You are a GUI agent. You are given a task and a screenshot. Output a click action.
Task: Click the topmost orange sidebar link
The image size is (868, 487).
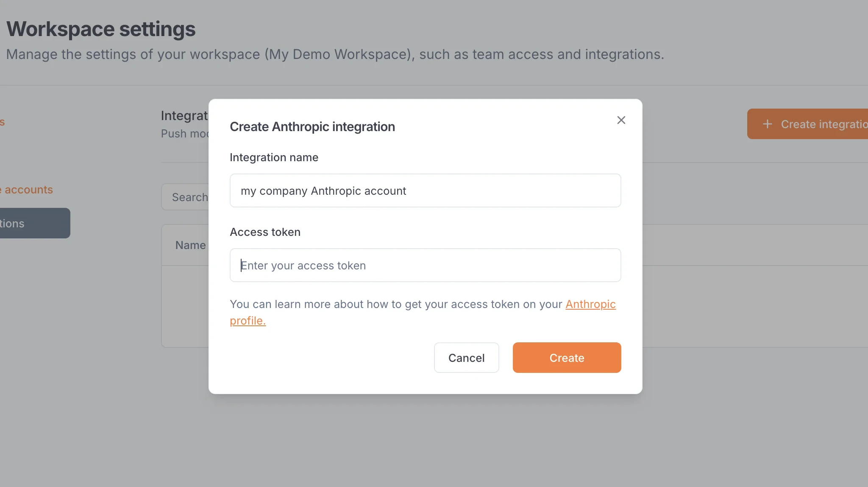tap(2, 123)
